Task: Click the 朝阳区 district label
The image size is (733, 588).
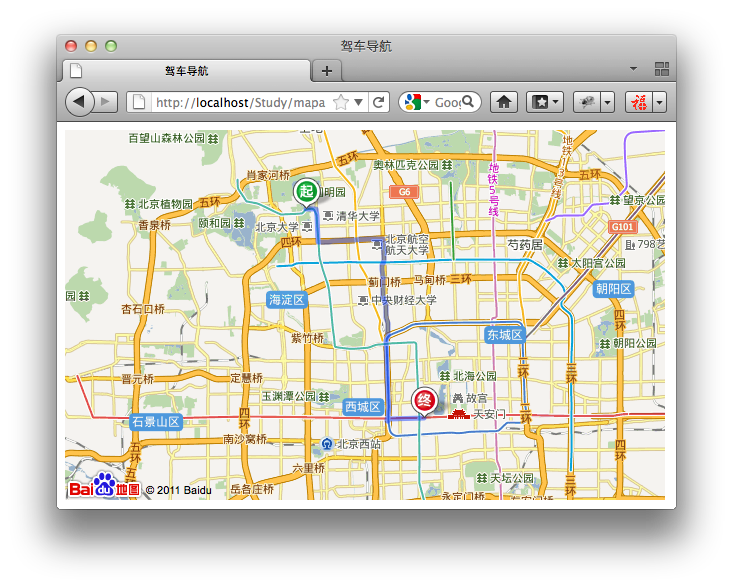Action: coord(613,289)
